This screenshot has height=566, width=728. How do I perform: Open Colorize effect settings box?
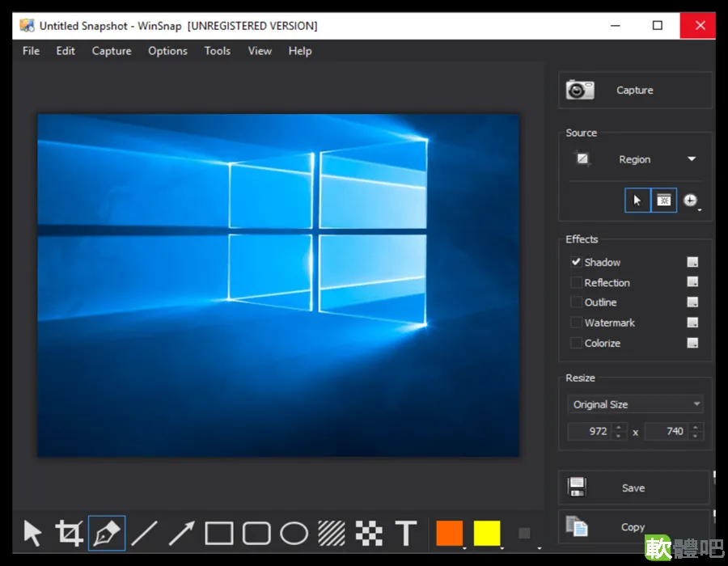click(692, 343)
